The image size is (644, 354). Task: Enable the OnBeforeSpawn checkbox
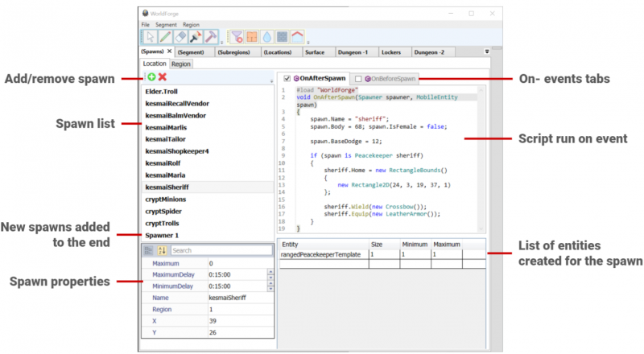(x=358, y=78)
